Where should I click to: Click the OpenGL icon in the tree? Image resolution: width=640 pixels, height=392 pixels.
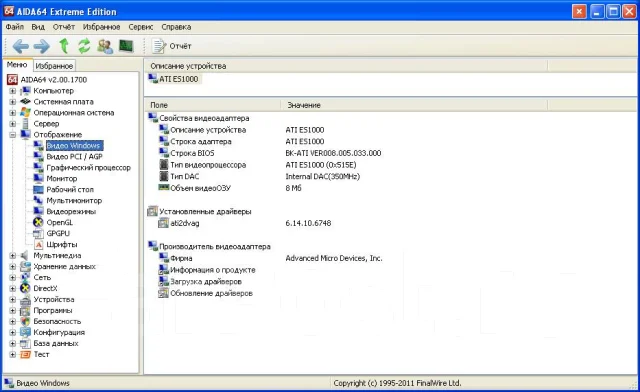pyautogui.click(x=38, y=223)
